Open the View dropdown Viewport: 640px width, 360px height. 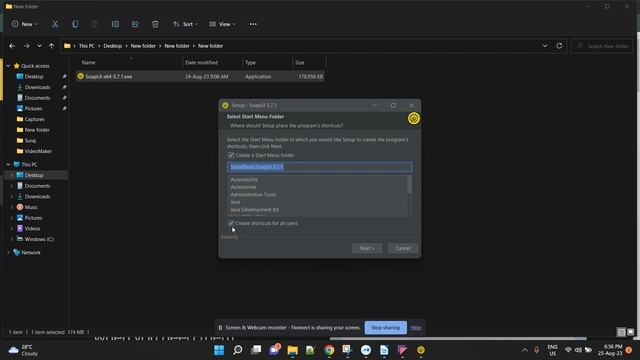(222, 24)
